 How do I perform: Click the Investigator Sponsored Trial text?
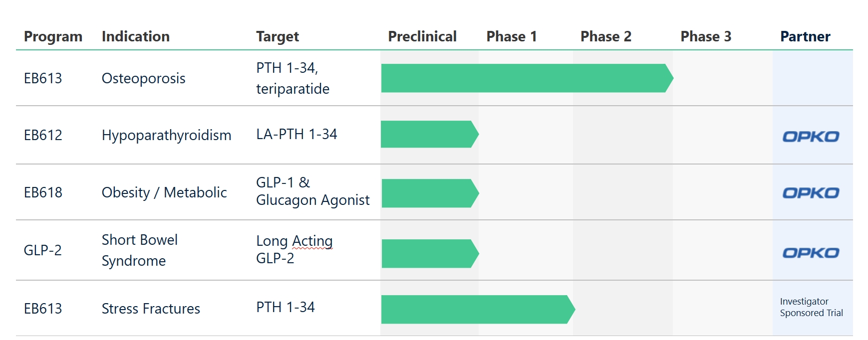(811, 307)
